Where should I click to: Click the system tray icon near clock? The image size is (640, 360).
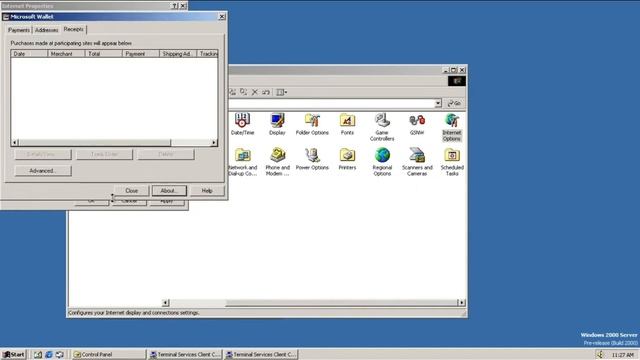(600, 354)
